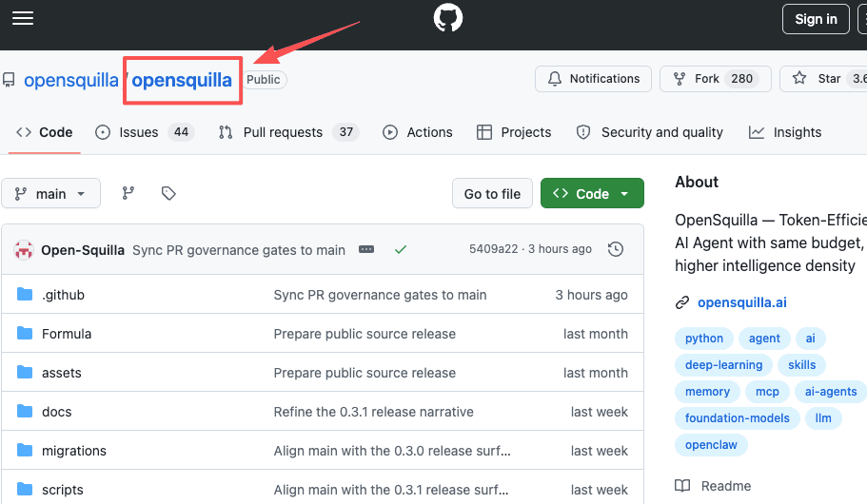The height and width of the screenshot is (504, 867).
Task: Open commit history clock icon
Action: (616, 249)
